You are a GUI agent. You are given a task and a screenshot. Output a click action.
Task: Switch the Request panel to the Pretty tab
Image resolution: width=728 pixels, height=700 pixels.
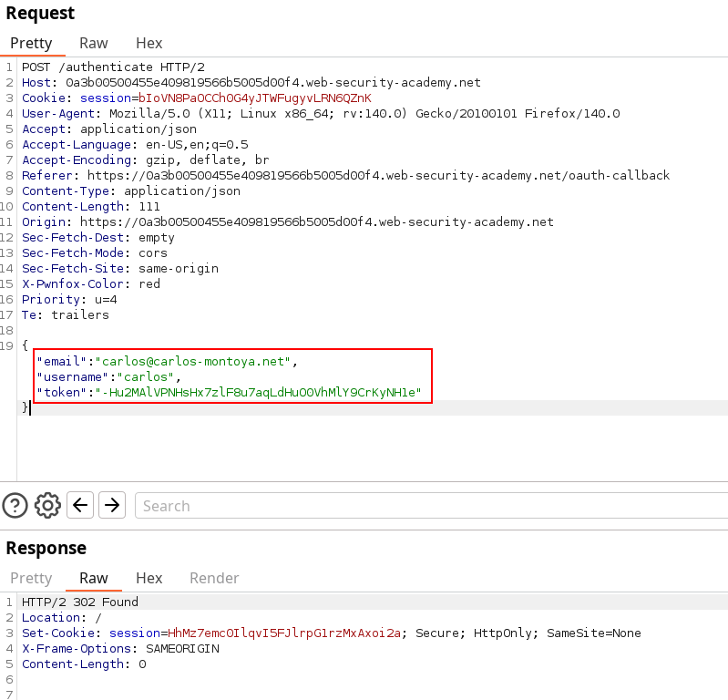[x=31, y=43]
